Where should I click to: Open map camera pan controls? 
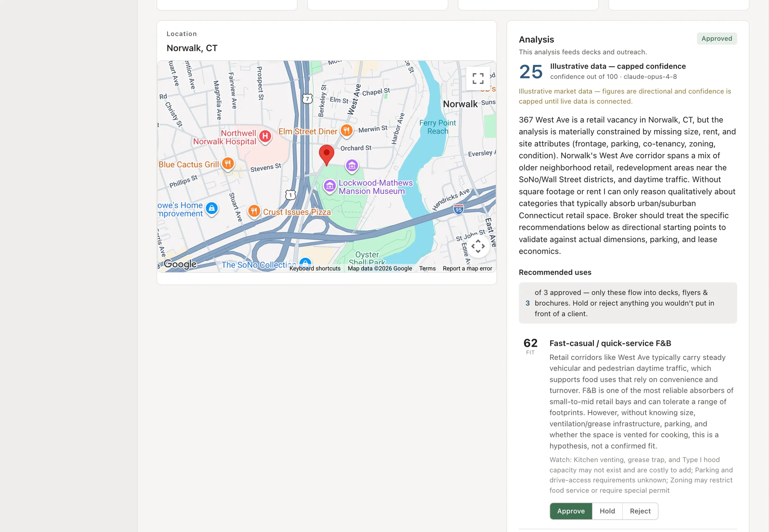478,246
